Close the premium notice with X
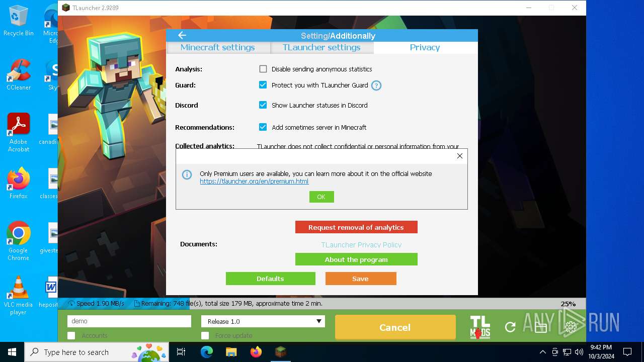 point(459,156)
